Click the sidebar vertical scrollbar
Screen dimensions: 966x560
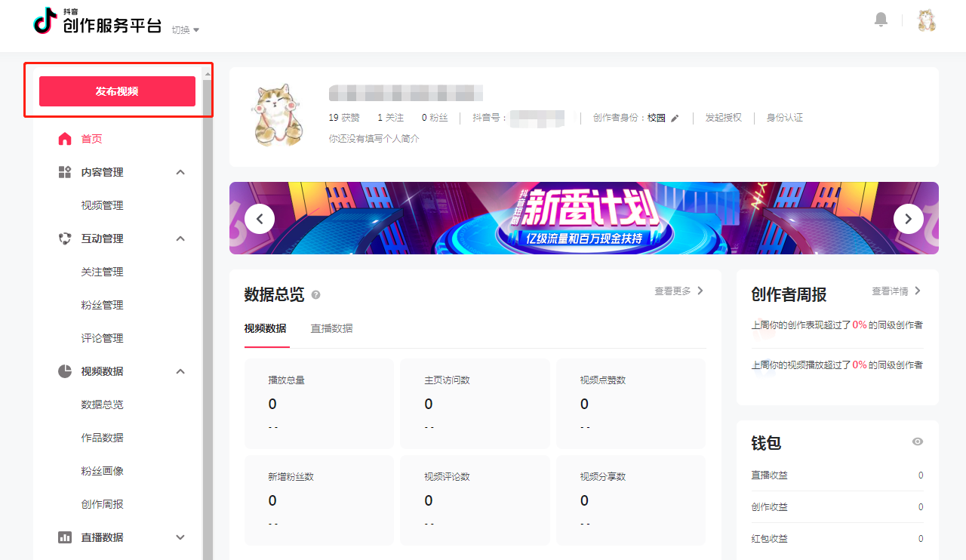pyautogui.click(x=208, y=313)
